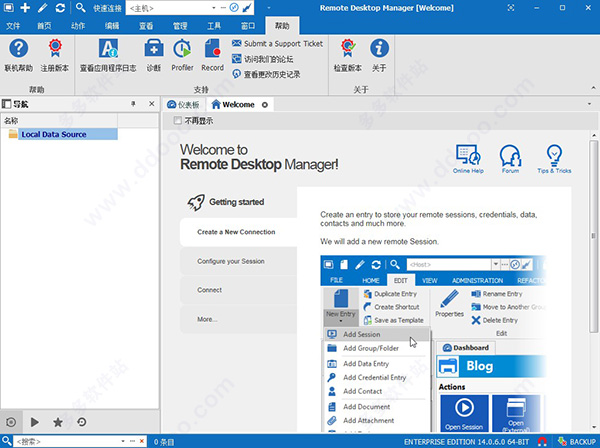The height and width of the screenshot is (448, 600).
Task: Open recent entries history icon
Action: pyautogui.click(x=82, y=422)
